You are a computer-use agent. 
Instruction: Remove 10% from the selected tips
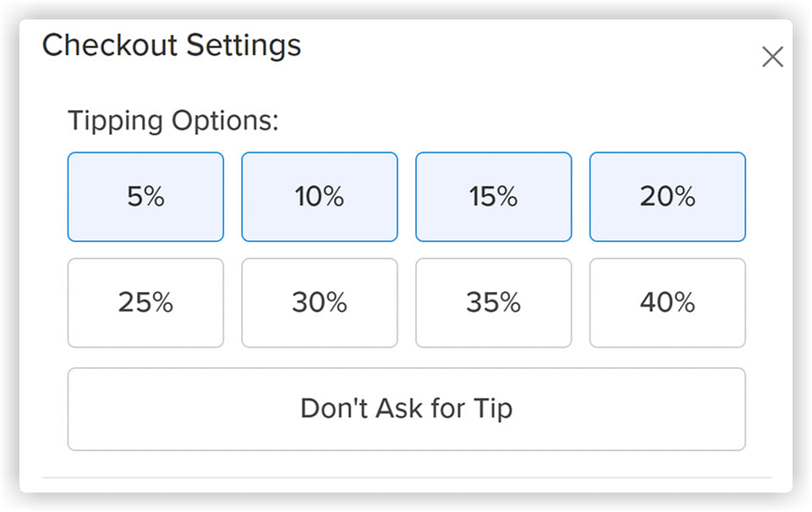tap(320, 197)
